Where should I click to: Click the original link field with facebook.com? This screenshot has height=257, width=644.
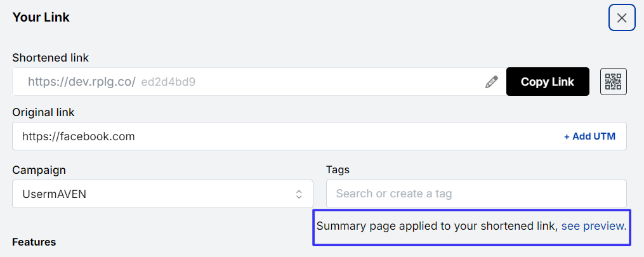click(x=319, y=136)
